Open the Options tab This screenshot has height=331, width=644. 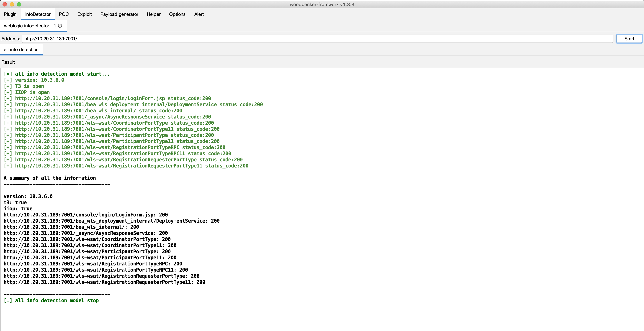coord(177,14)
